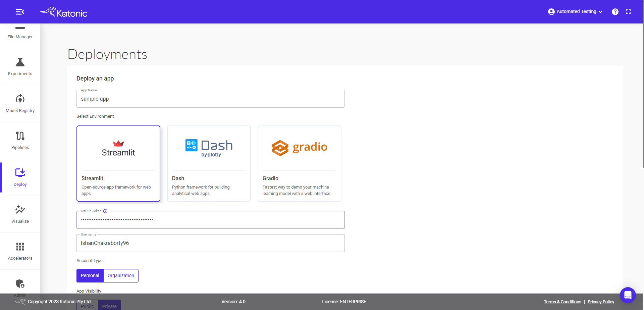
Task: Toggle fullscreen mode icon
Action: [x=628, y=12]
